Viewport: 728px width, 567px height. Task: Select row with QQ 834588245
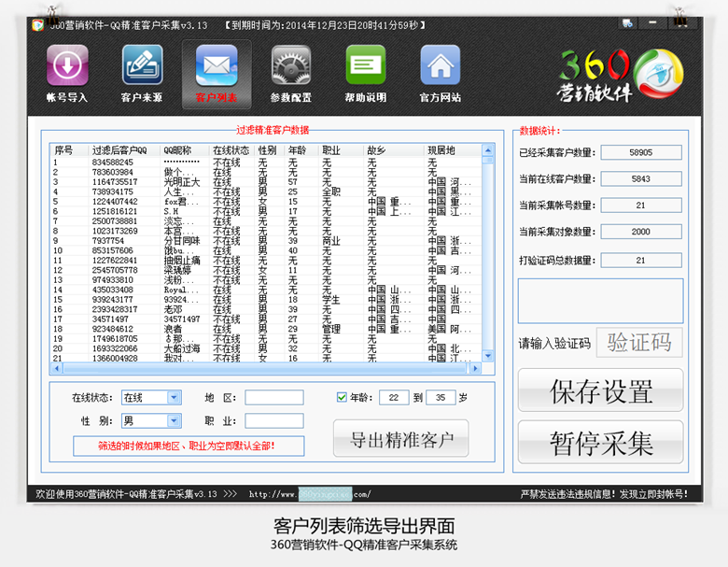266,163
